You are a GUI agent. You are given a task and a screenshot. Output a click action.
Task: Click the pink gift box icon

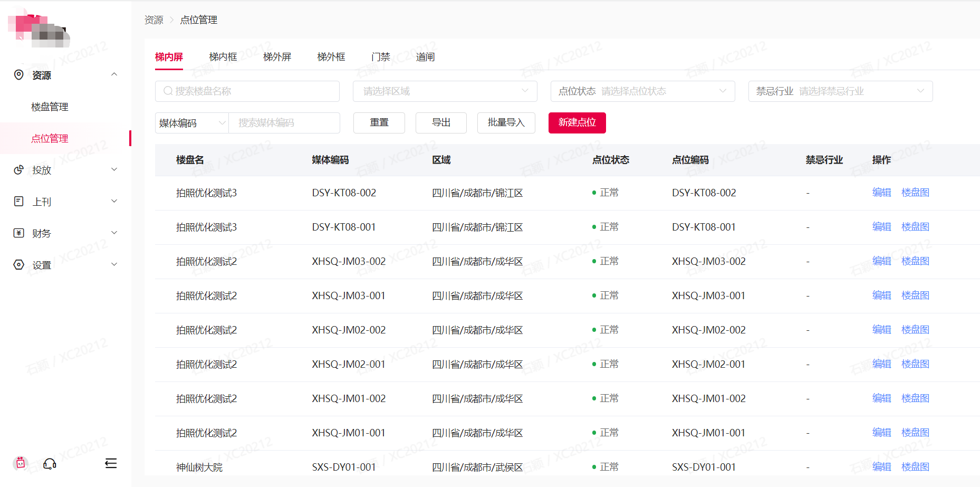coord(21,463)
